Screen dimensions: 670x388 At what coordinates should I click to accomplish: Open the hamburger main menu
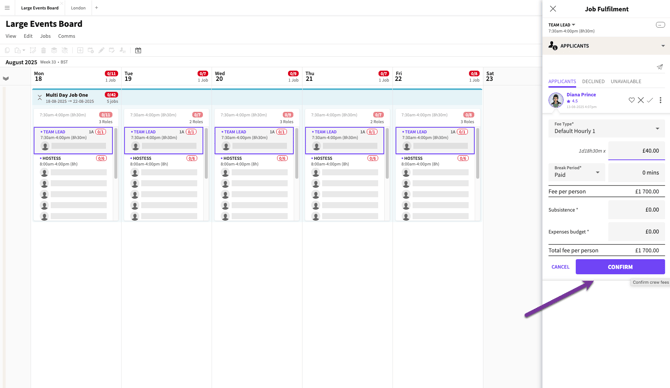(7, 8)
